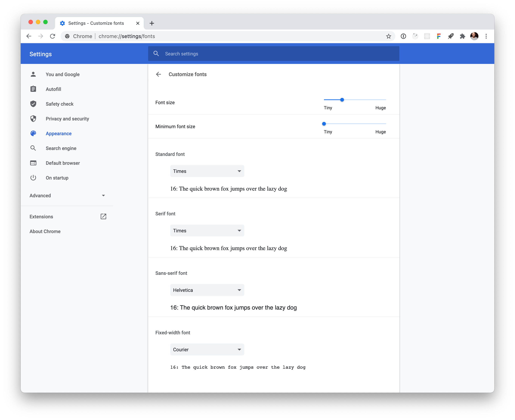Click the bookmark star in address bar

(388, 36)
